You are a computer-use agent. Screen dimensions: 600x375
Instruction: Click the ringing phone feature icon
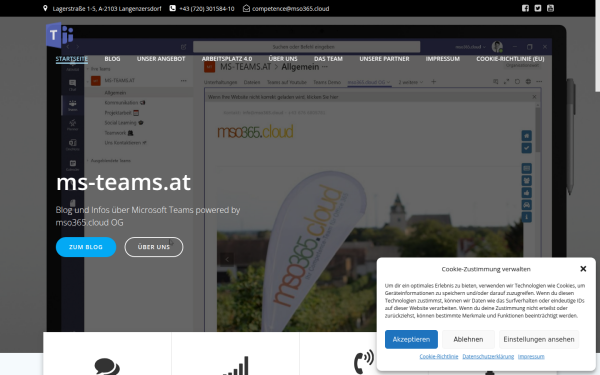(x=364, y=362)
